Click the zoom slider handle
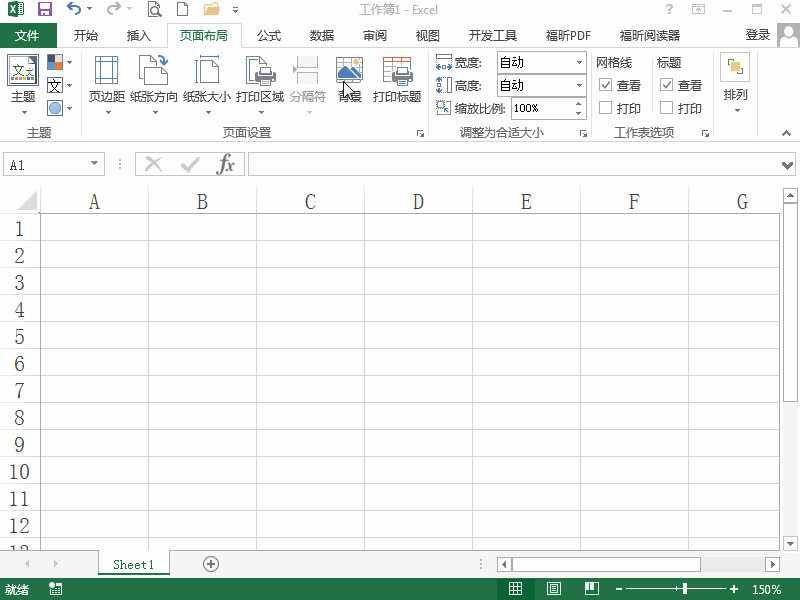This screenshot has width=800, height=600. point(685,589)
